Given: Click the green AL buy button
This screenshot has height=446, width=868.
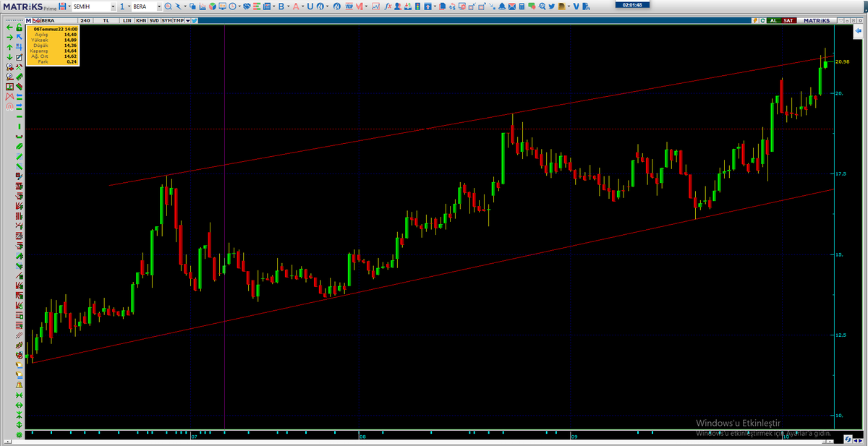Looking at the screenshot, I should tap(773, 20).
